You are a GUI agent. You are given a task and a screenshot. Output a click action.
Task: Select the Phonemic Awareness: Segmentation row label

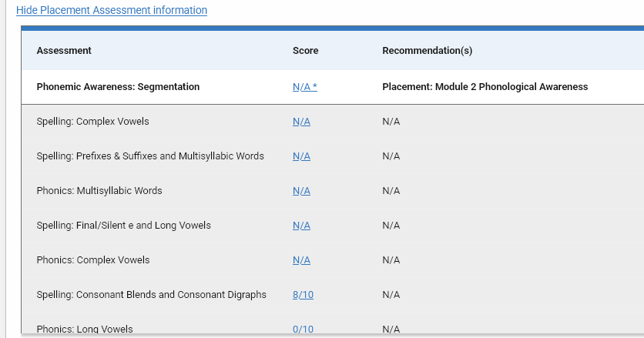tap(118, 87)
